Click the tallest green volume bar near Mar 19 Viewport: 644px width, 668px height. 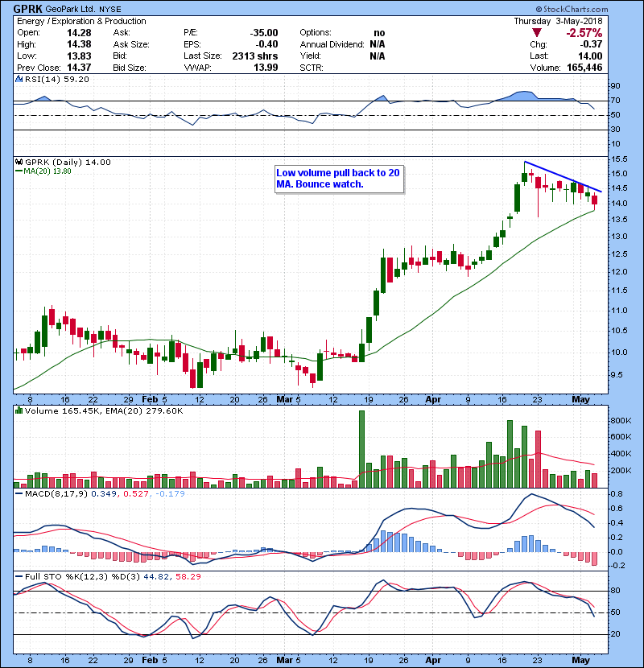362,449
